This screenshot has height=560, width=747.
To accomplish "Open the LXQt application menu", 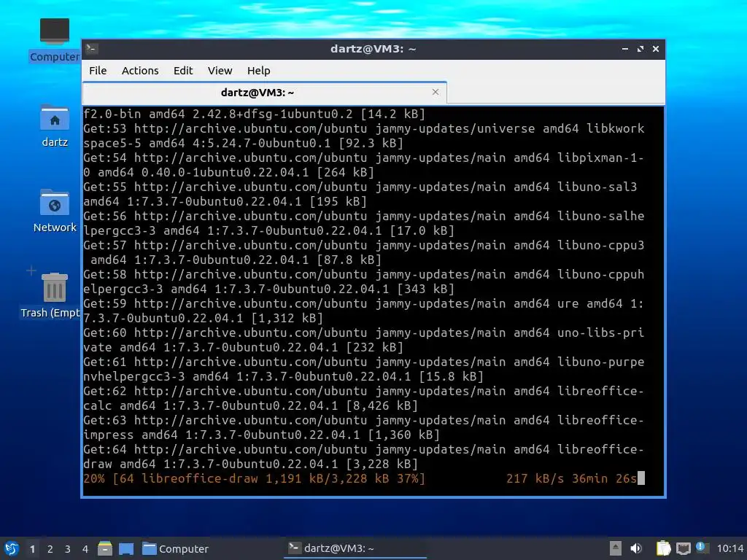I will (12, 548).
